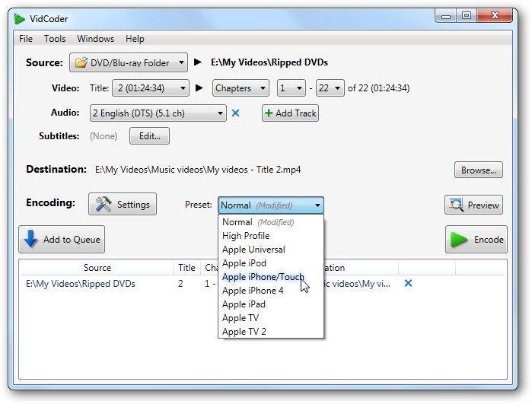Pick the Apple TV 2 preset

point(271,332)
